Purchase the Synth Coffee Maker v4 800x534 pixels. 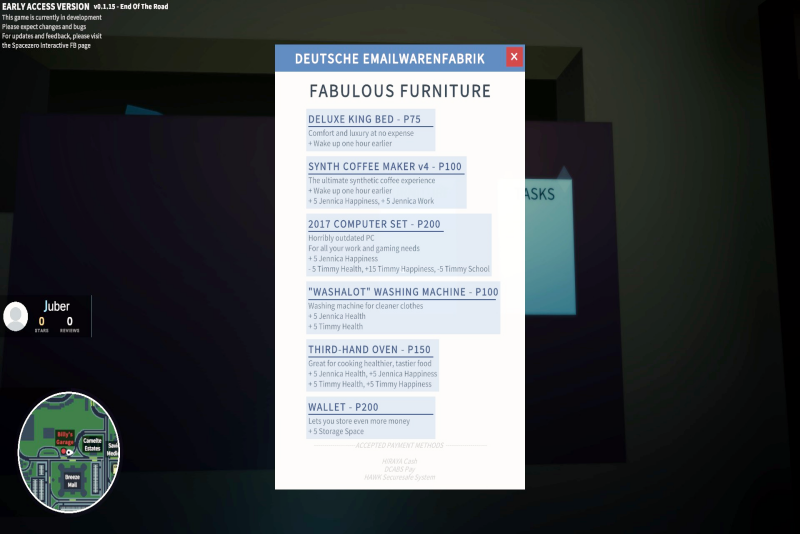click(385, 166)
